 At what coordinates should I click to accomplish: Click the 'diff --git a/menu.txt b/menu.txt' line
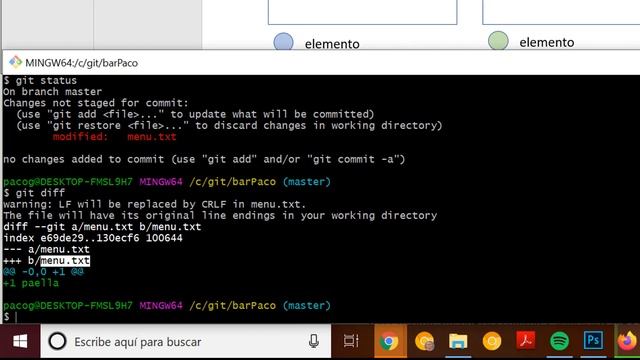point(102,227)
